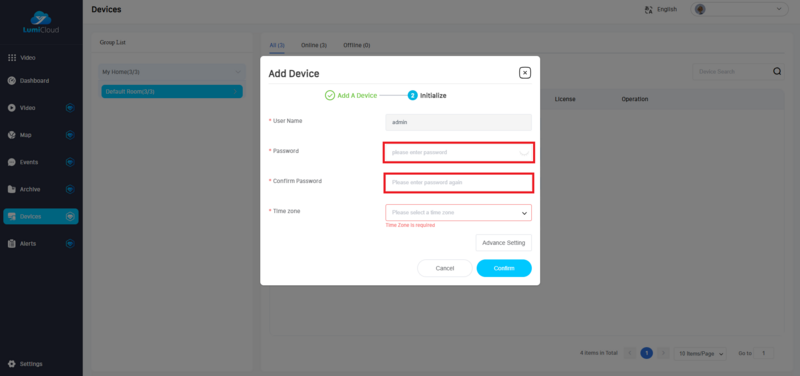Expand the Default Room(3/3) chevron
This screenshot has width=800, height=376.
tap(235, 92)
